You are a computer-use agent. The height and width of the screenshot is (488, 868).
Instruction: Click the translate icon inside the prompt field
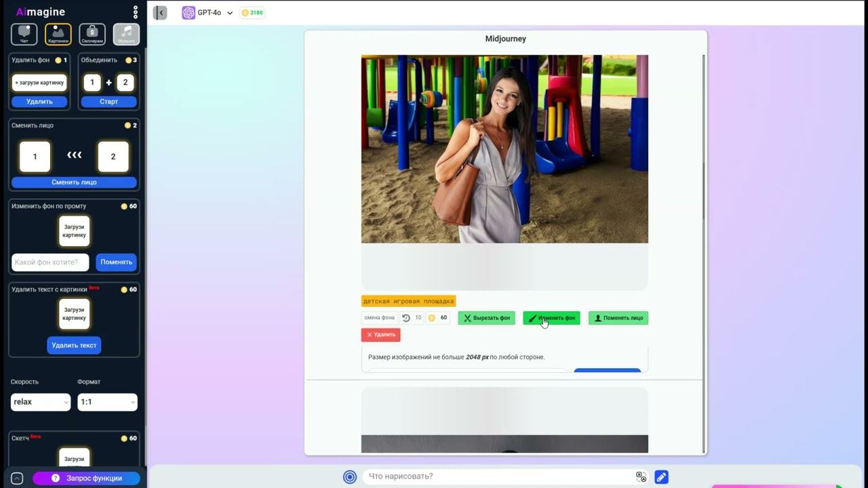pos(641,476)
